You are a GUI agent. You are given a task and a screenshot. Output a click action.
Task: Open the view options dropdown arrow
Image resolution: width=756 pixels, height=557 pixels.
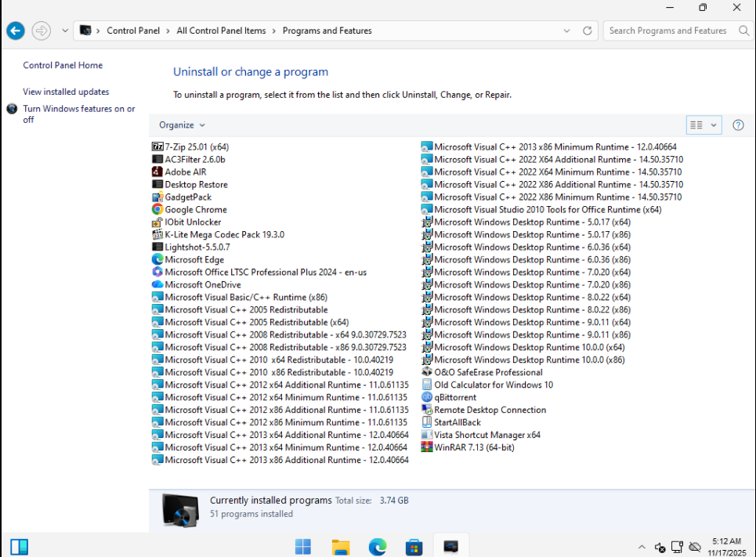coord(714,125)
